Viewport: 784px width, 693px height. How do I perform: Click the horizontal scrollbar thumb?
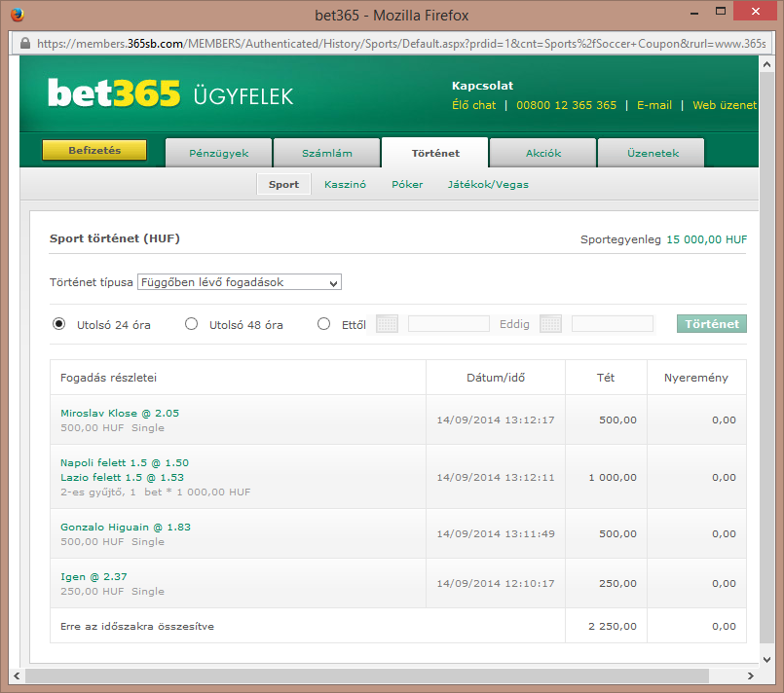pyautogui.click(x=367, y=676)
